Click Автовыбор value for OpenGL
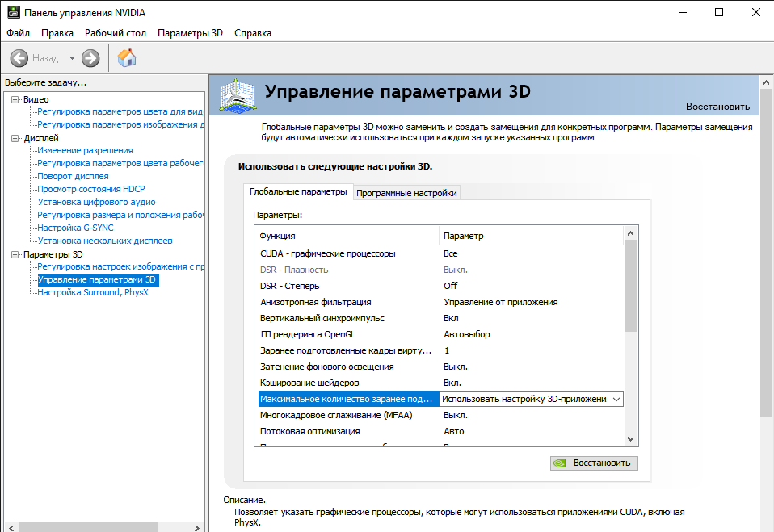This screenshot has width=774, height=532. tap(467, 334)
